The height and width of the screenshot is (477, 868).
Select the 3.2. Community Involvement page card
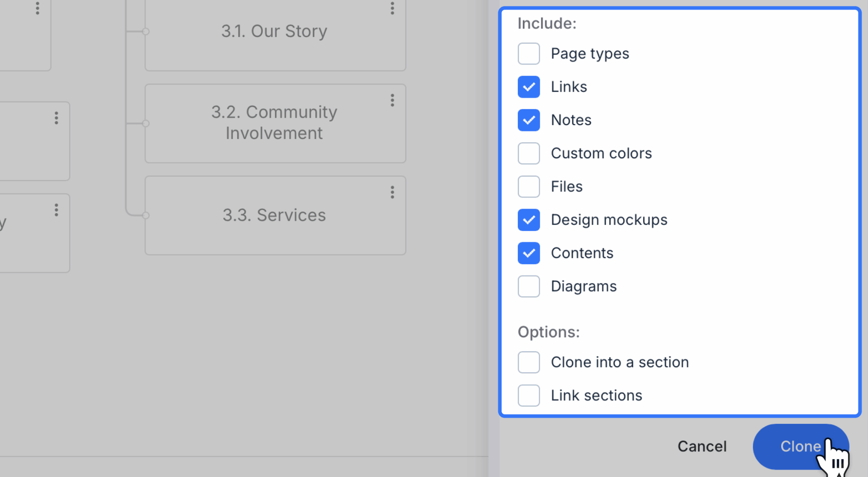(x=275, y=123)
